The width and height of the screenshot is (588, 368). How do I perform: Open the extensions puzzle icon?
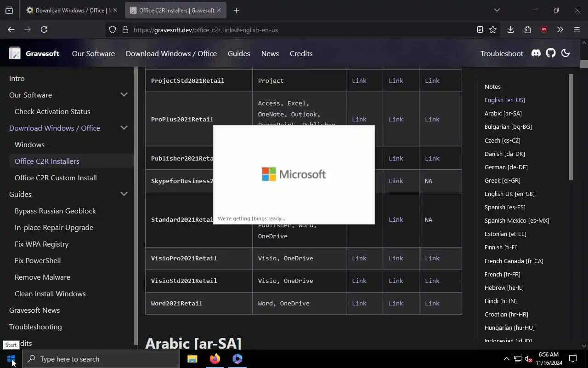(527, 29)
